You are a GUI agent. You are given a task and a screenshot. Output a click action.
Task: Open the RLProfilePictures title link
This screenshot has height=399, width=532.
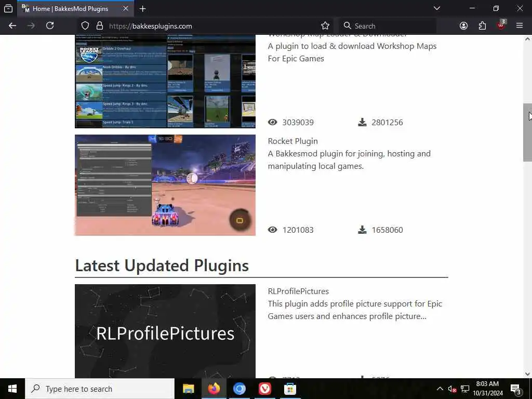click(x=298, y=291)
